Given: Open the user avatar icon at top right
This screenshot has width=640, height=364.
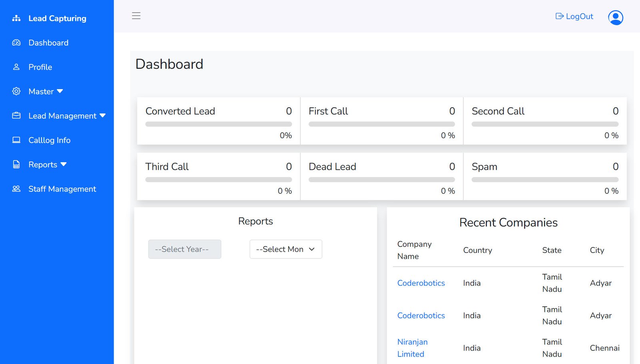Looking at the screenshot, I should click(x=616, y=18).
